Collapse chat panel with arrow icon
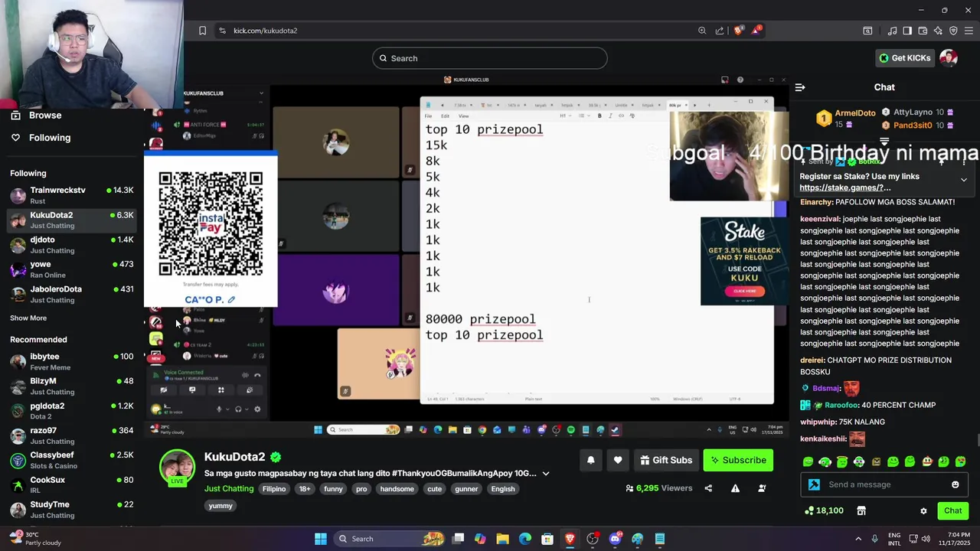The height and width of the screenshot is (551, 980). pos(800,87)
